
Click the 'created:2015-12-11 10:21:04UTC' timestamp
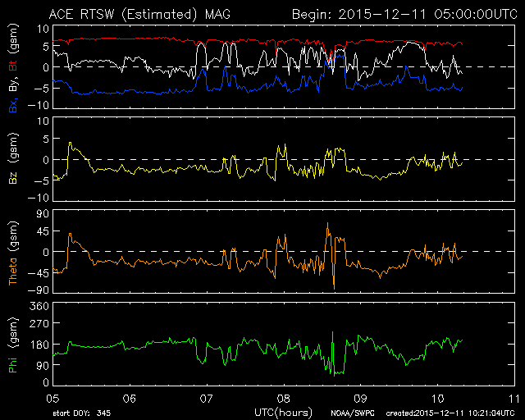[x=450, y=413]
